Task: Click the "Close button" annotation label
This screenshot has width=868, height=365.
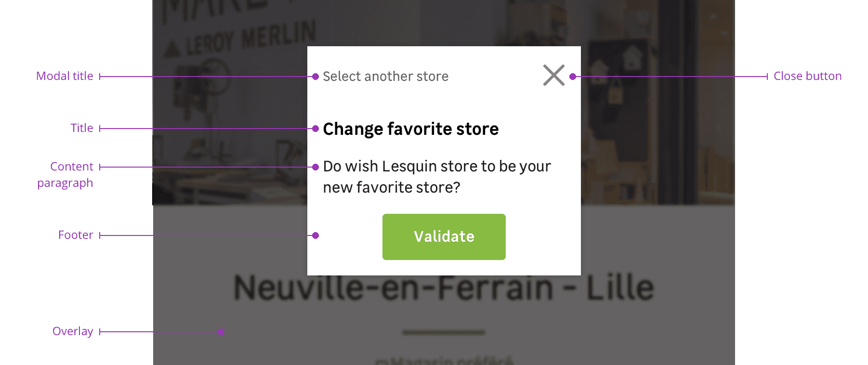Action: tap(807, 76)
